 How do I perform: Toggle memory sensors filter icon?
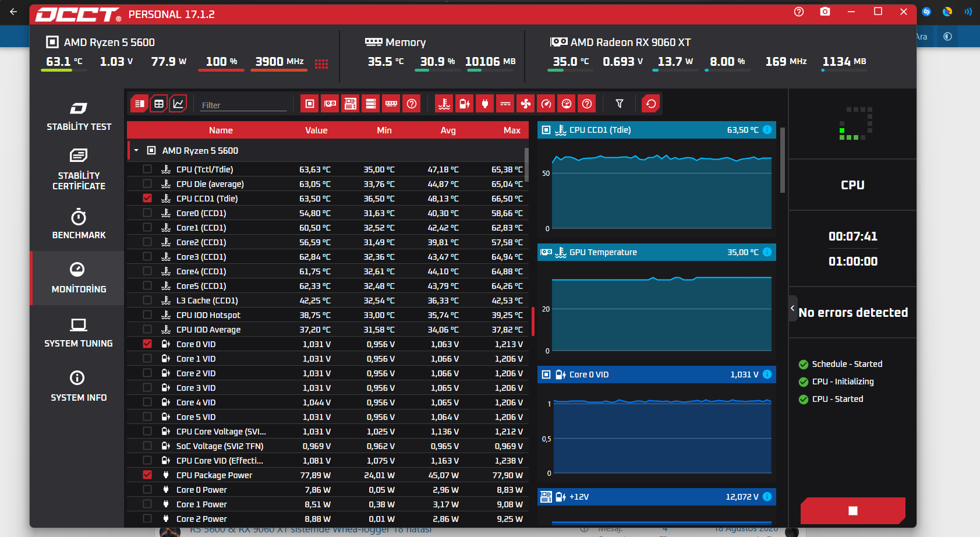391,104
